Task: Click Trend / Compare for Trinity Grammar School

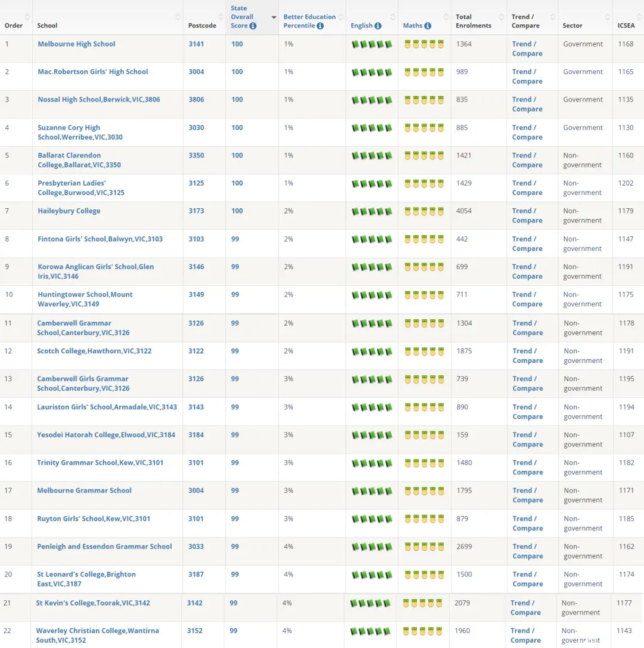Action: tap(528, 467)
